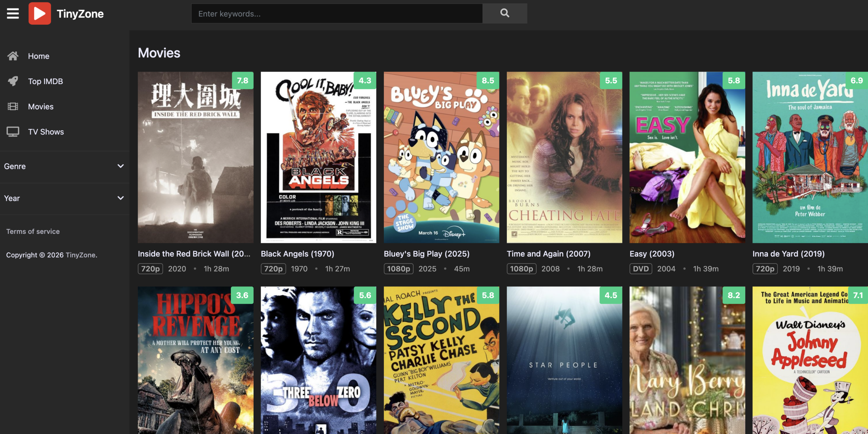Click the 8.5 rating badge on Bluey's poster
The image size is (868, 434).
(488, 80)
